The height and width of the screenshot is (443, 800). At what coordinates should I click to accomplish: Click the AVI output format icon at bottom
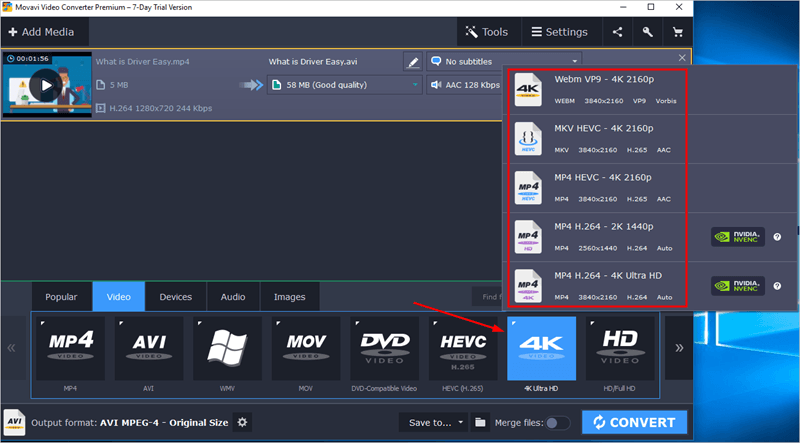click(14, 422)
